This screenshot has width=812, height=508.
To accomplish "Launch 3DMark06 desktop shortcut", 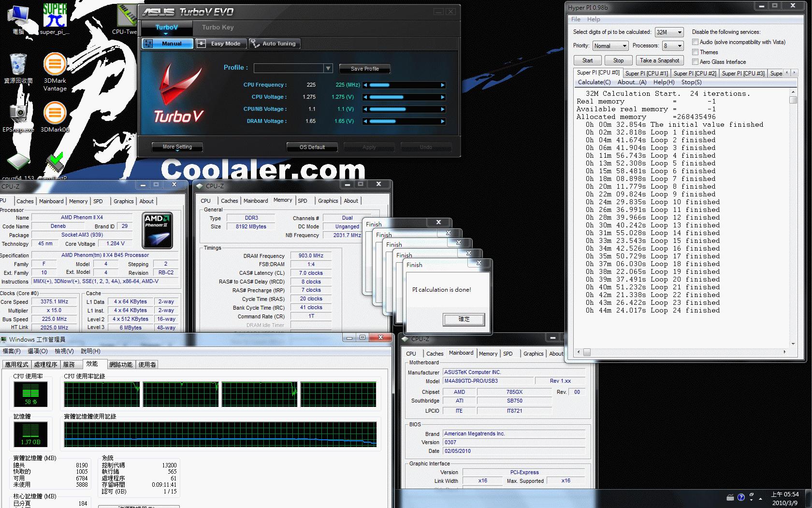I will click(x=55, y=116).
